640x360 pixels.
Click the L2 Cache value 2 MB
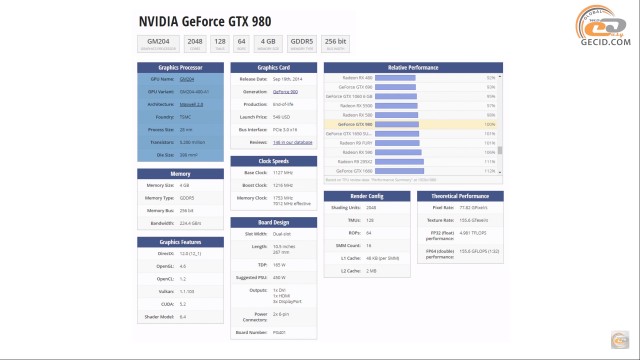(371, 271)
